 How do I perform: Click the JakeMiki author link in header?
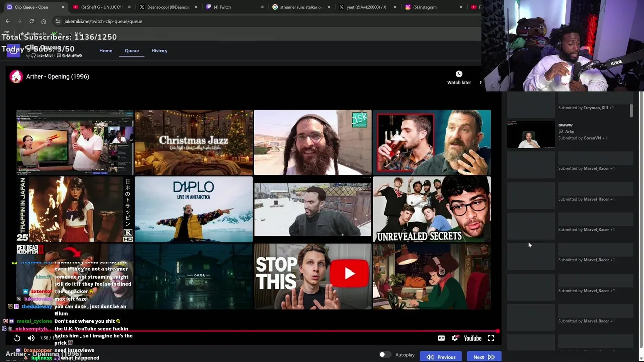click(x=42, y=56)
